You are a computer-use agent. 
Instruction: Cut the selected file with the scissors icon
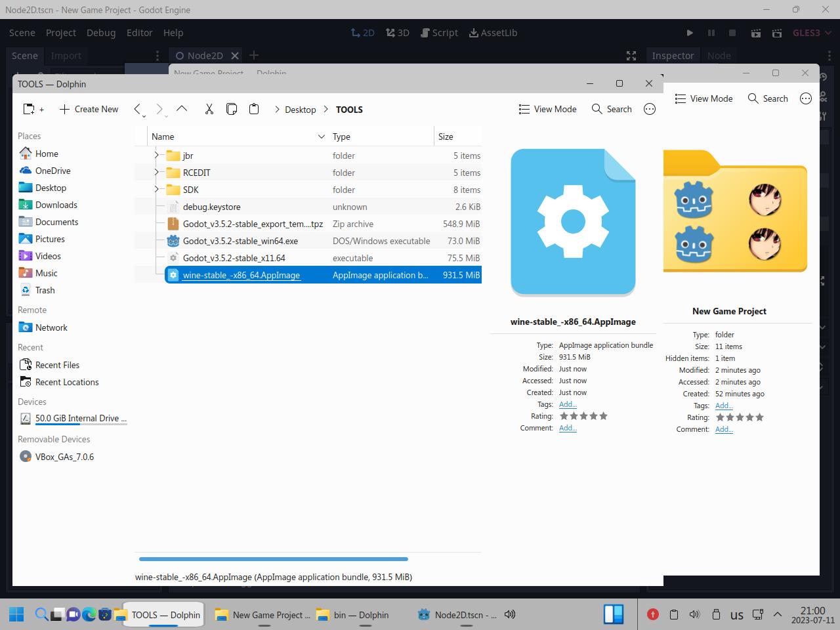click(209, 109)
